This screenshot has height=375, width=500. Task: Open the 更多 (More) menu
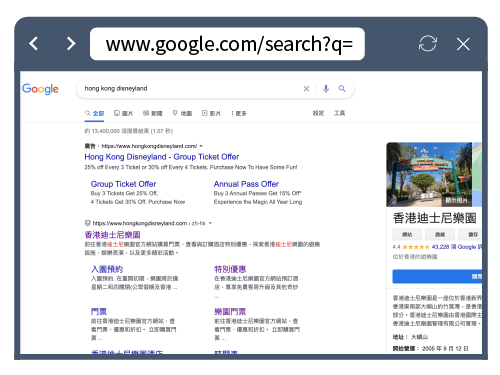click(239, 113)
